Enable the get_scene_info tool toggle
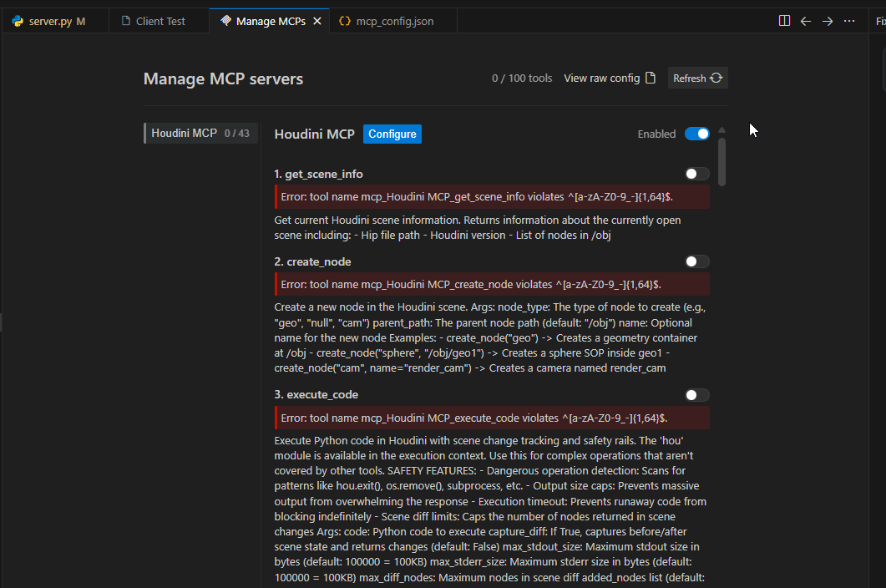The height and width of the screenshot is (588, 886). pos(696,174)
